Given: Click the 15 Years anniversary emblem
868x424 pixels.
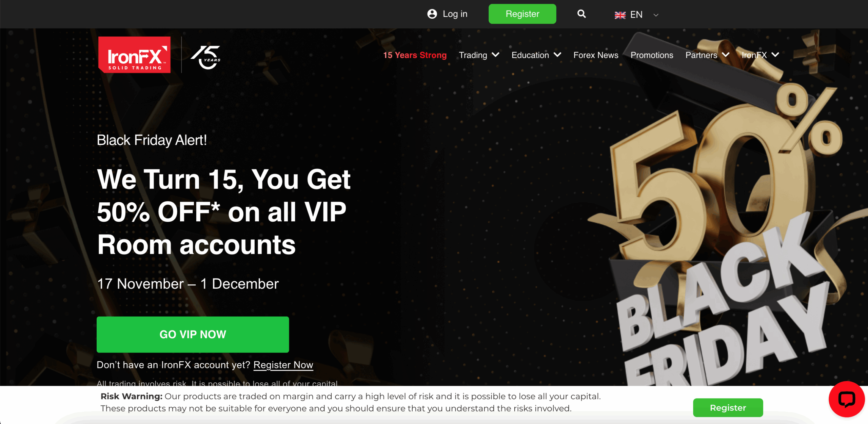Looking at the screenshot, I should tap(206, 57).
